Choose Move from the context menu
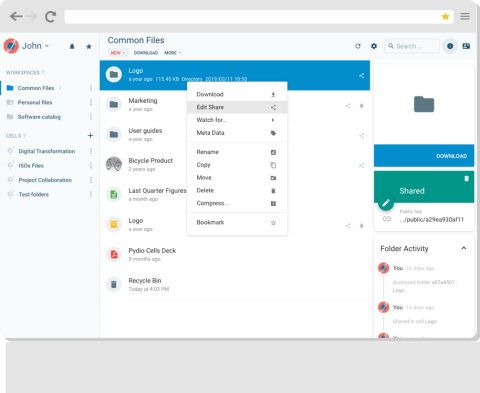Screen dimensions: 480x393 [237, 178]
